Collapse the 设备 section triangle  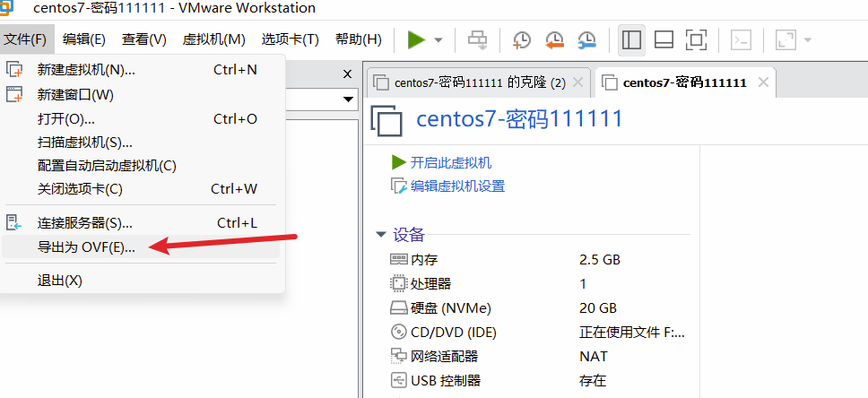(380, 235)
